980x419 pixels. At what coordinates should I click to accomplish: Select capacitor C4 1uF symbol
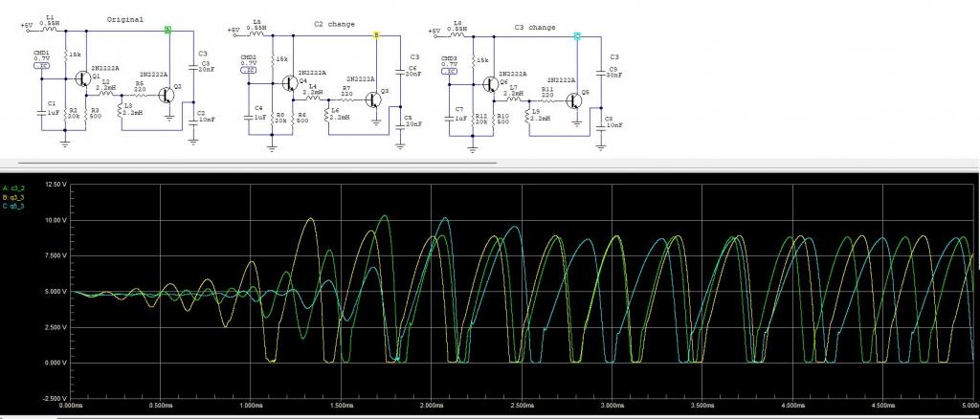click(x=249, y=117)
